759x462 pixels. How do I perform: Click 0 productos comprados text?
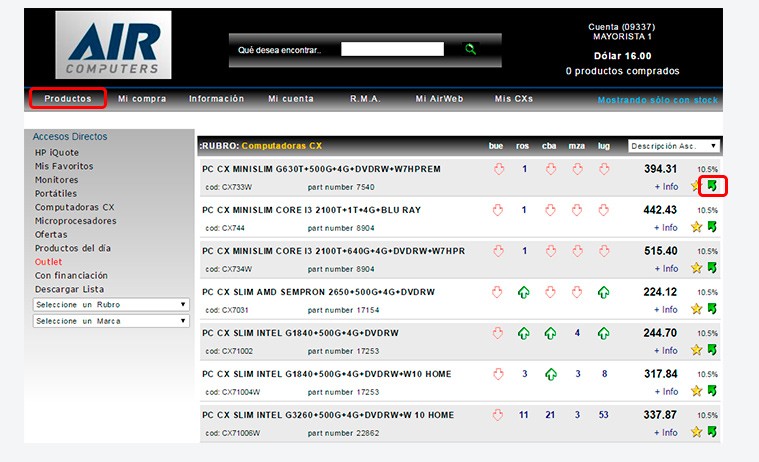point(622,71)
